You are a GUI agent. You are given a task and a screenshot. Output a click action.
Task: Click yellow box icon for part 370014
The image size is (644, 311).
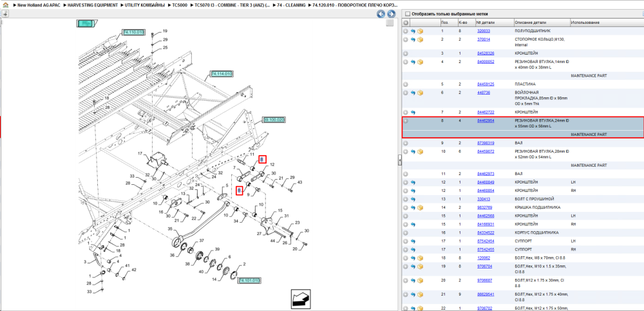coord(420,40)
